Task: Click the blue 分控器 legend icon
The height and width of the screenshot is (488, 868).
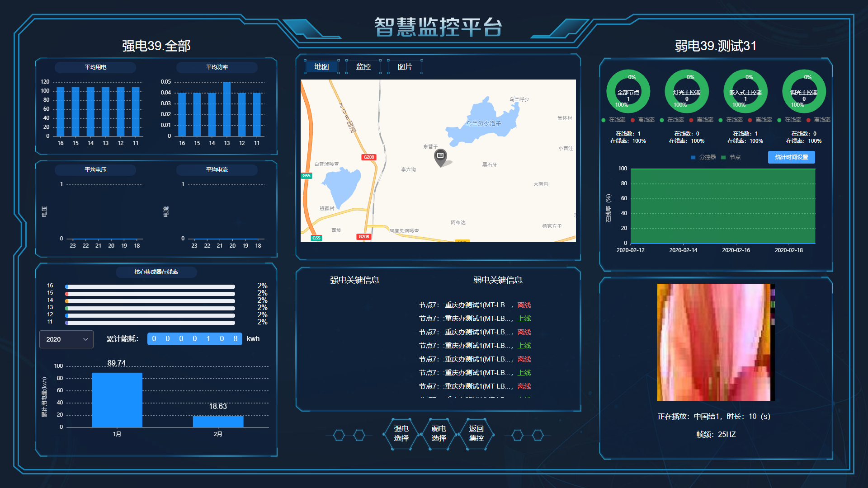Action: [693, 157]
